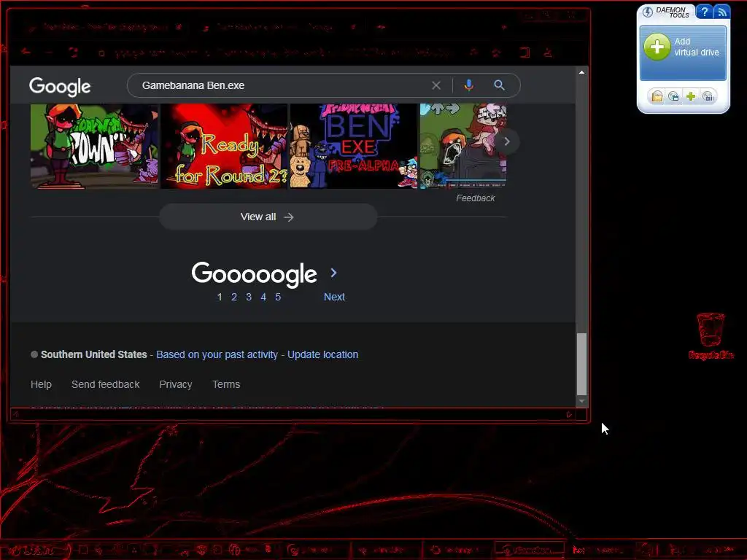Click the Add virtual drive text

point(697,47)
